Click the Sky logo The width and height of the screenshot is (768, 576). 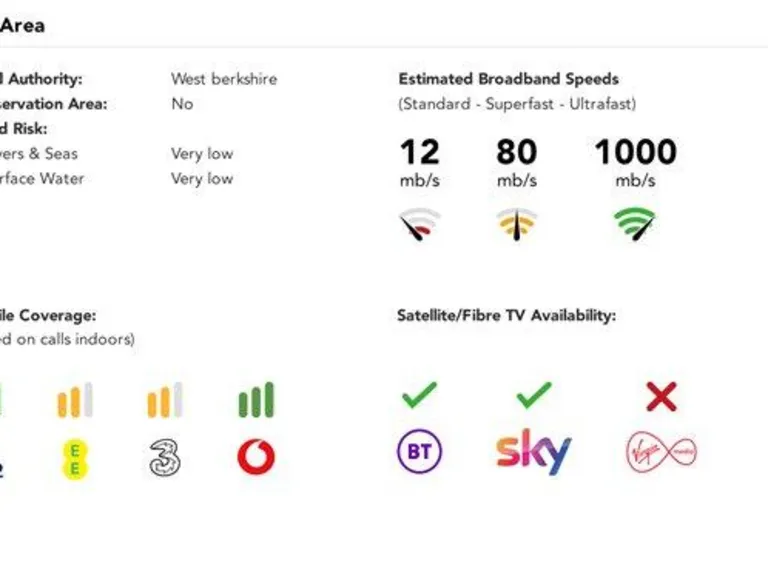point(533,453)
